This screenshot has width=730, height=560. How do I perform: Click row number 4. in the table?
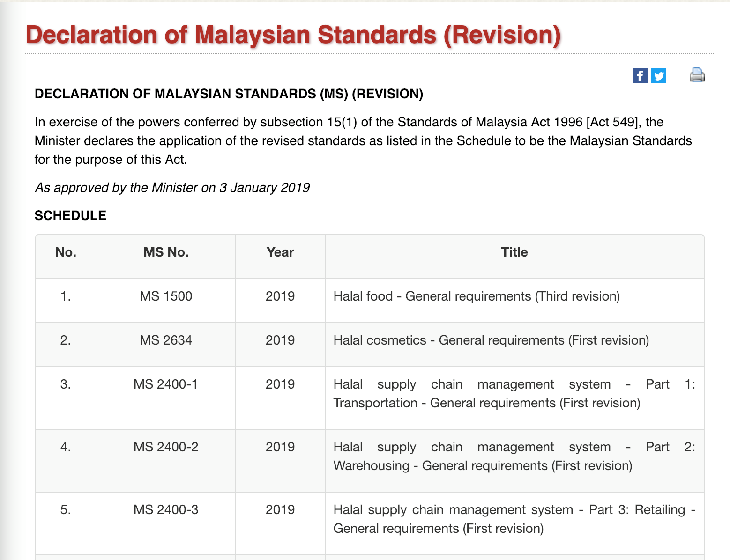[66, 447]
